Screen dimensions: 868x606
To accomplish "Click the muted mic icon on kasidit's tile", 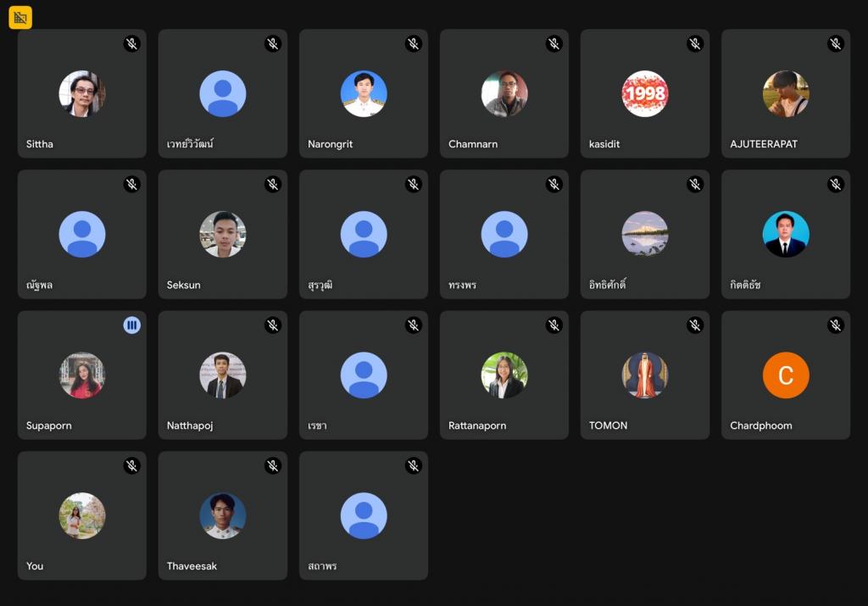I will point(694,44).
